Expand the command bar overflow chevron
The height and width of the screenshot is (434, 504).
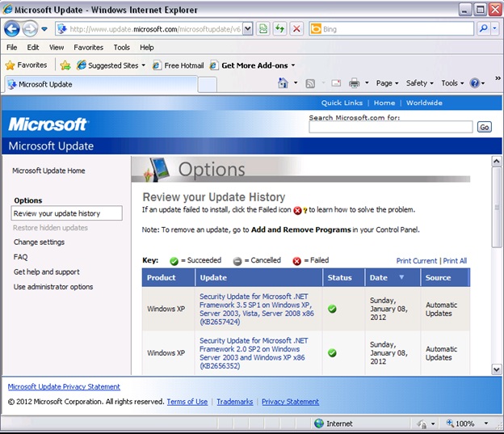(x=498, y=78)
